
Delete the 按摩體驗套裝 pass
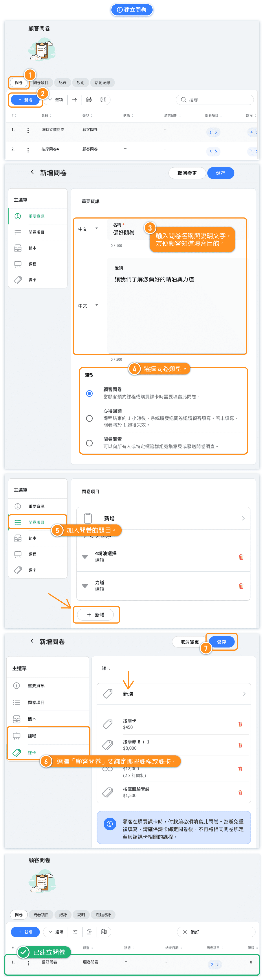point(240,793)
